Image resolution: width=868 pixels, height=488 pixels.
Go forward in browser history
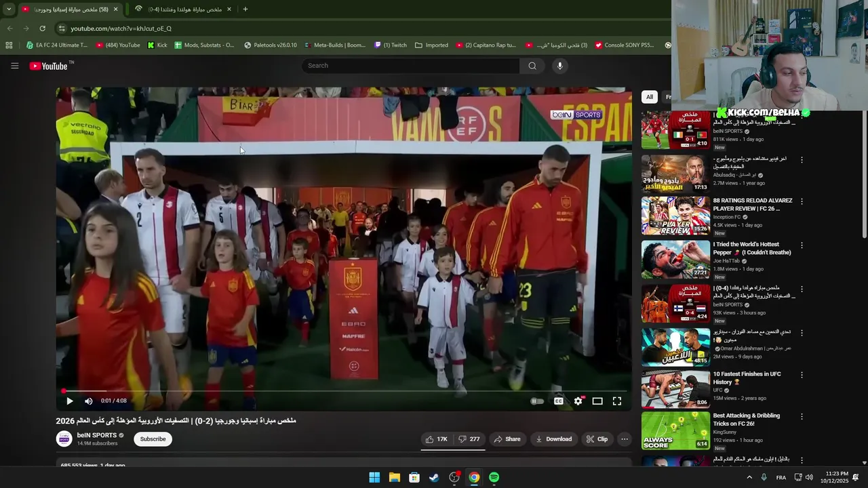pos(26,28)
